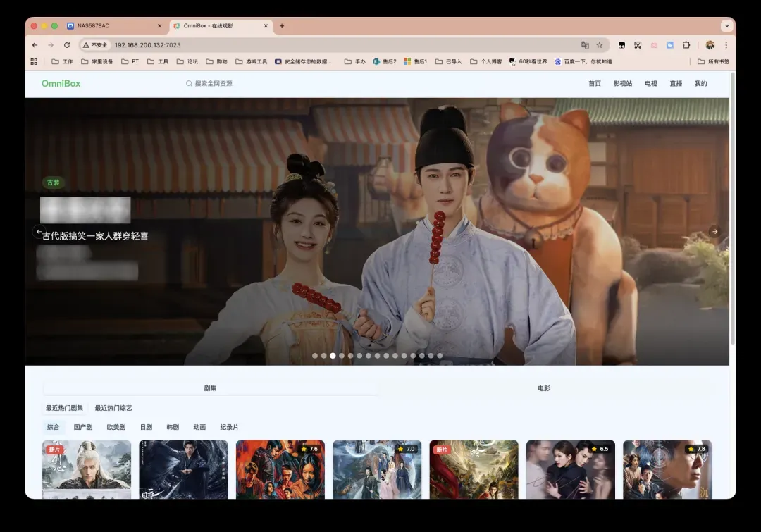Click the carousel previous arrow

point(39,231)
